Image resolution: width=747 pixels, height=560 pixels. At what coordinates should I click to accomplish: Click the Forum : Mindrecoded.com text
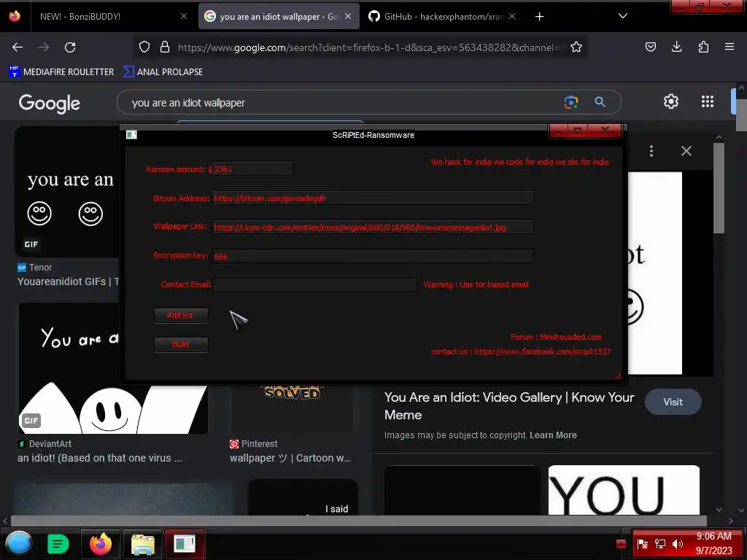(x=555, y=337)
